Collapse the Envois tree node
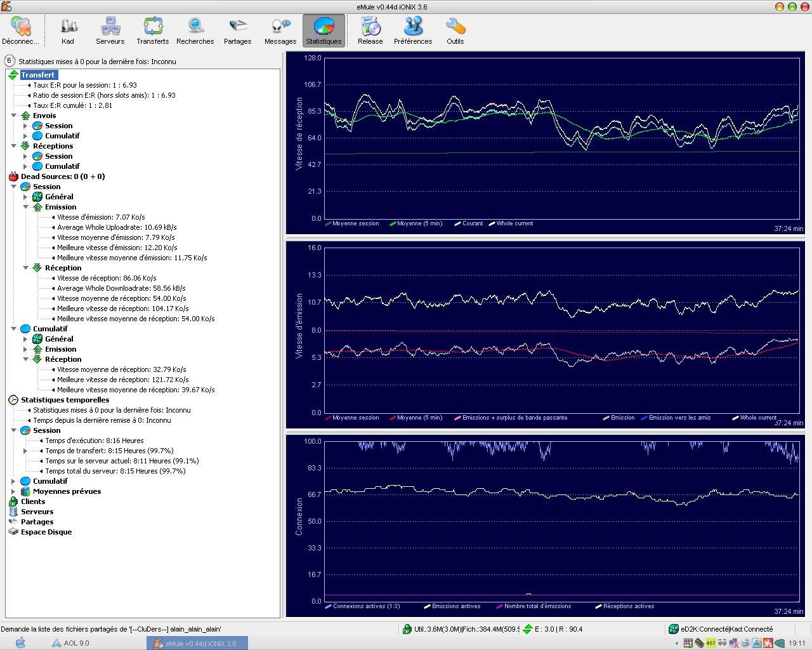812x650 pixels. pos(13,116)
